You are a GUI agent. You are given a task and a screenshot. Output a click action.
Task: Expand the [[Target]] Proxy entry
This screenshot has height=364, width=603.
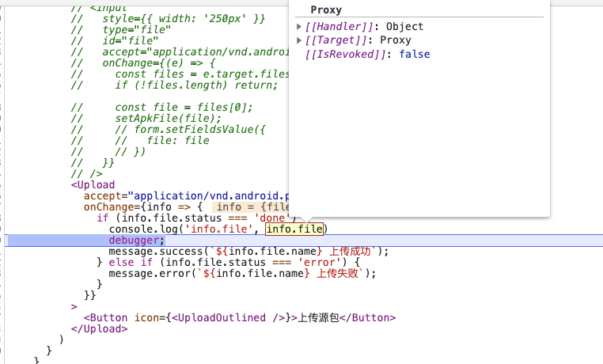[x=299, y=40]
